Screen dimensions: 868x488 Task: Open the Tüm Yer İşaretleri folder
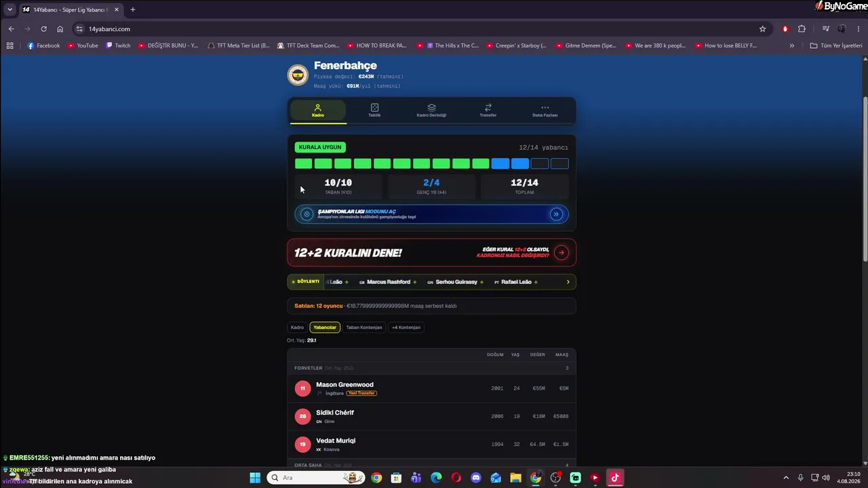(x=836, y=45)
